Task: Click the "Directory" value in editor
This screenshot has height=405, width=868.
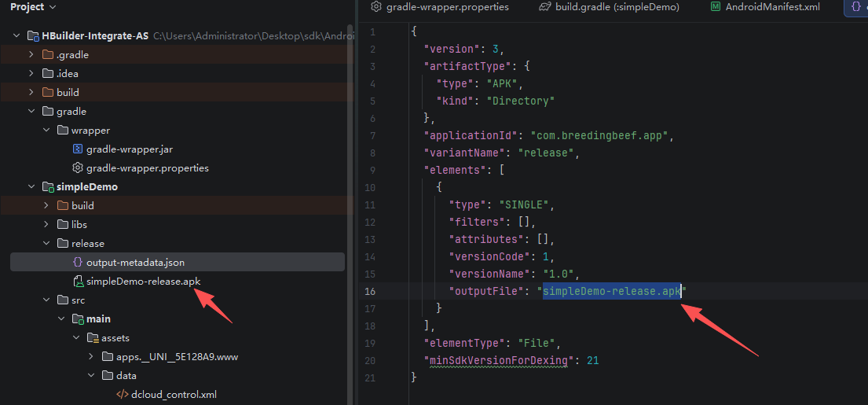Action: pyautogui.click(x=520, y=101)
